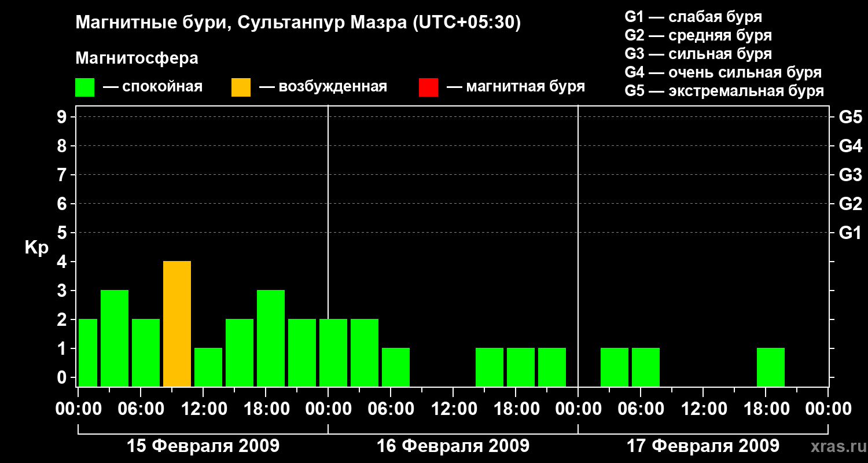Click the 'G5 — экстремальная буря' legend line

point(724,91)
